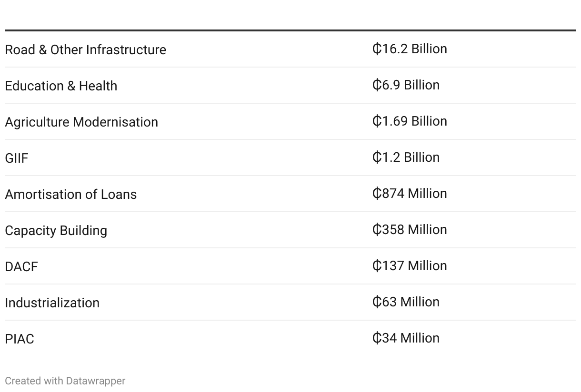Click the ₵874 Million value
581x392 pixels.
pyautogui.click(x=410, y=194)
